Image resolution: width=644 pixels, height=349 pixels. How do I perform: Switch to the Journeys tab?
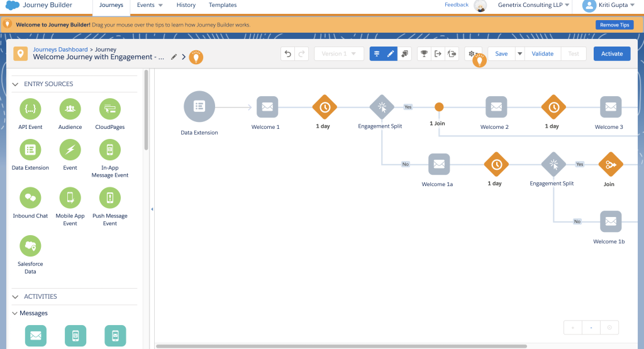pyautogui.click(x=111, y=5)
